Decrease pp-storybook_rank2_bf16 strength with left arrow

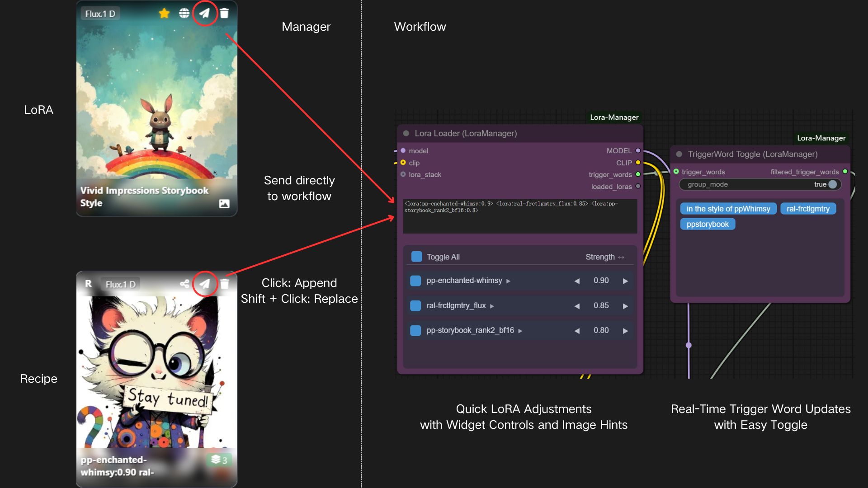tap(577, 331)
